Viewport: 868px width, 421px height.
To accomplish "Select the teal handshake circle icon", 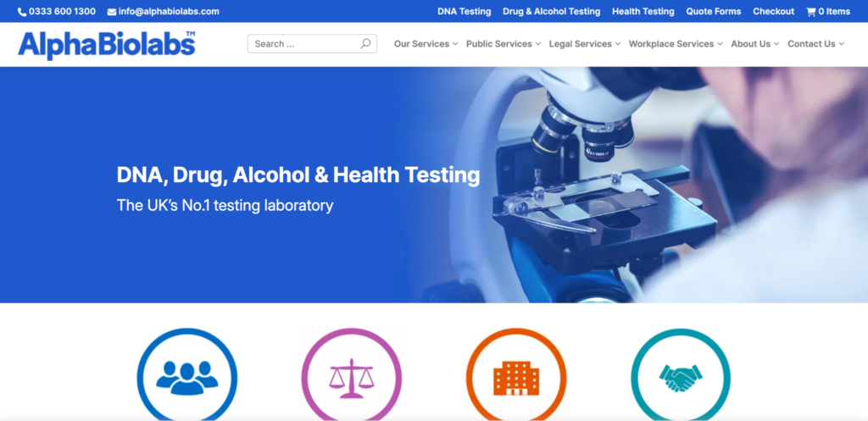I will point(681,374).
